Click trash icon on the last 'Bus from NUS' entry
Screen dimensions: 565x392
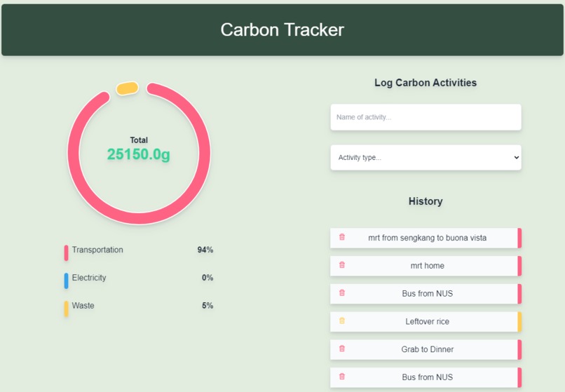tap(342, 377)
